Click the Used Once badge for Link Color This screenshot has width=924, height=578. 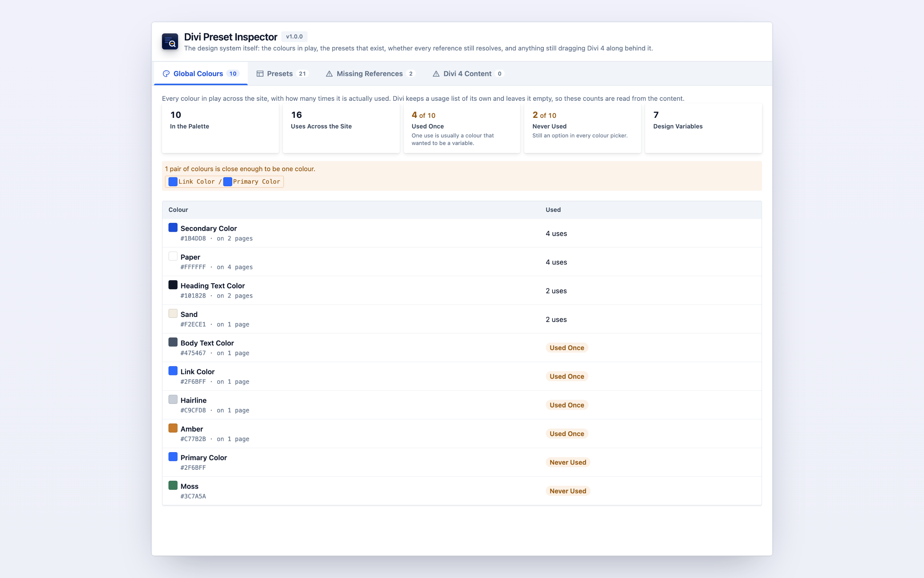[567, 377]
